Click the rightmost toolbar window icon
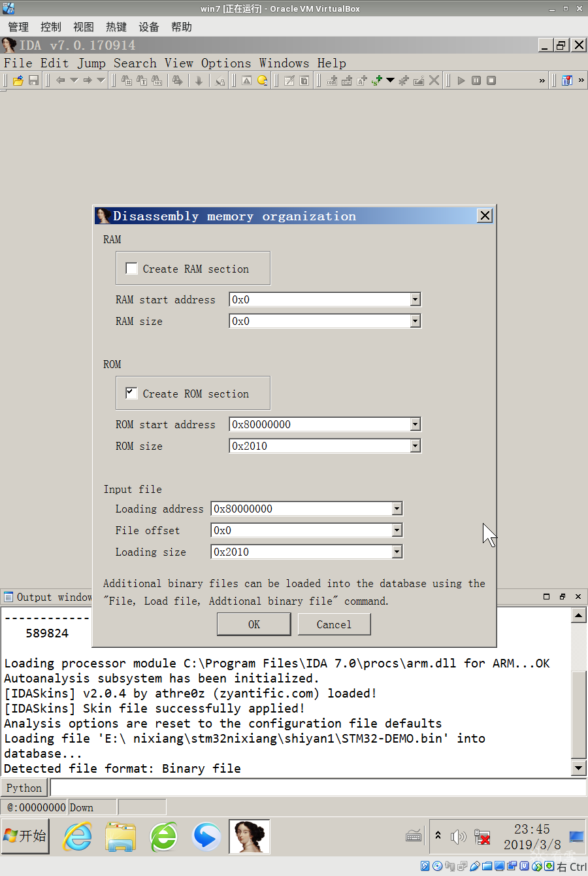 (566, 80)
